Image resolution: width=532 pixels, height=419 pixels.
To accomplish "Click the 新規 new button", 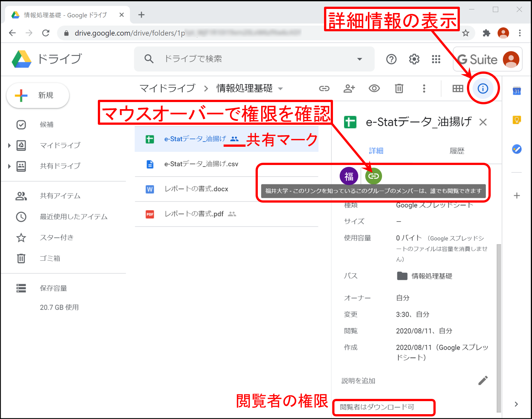I will [38, 95].
